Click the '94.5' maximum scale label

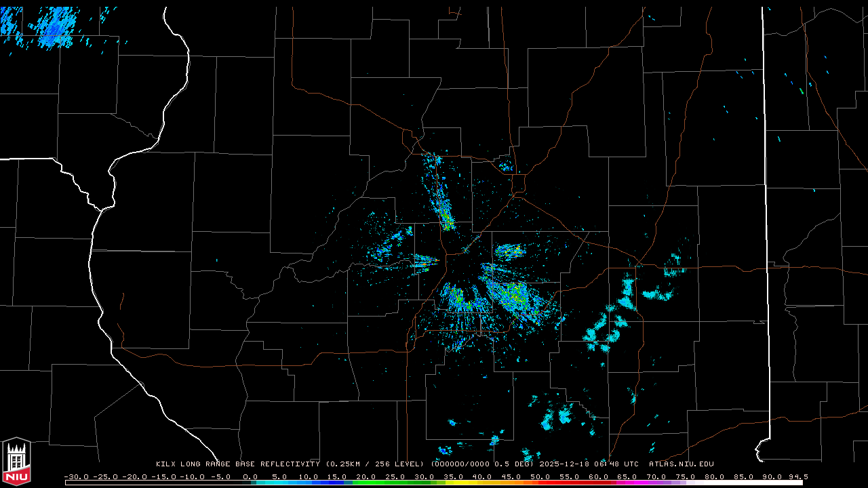(x=798, y=476)
